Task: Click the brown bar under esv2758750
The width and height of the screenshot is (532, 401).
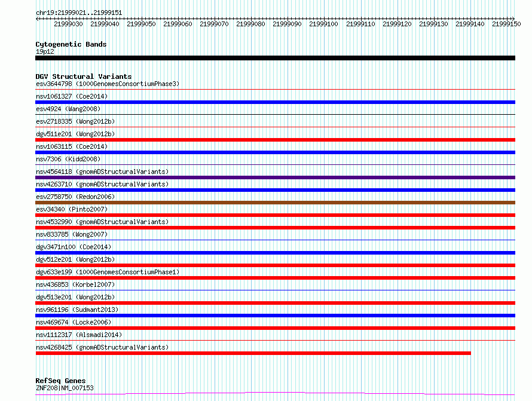Action: [x=275, y=203]
